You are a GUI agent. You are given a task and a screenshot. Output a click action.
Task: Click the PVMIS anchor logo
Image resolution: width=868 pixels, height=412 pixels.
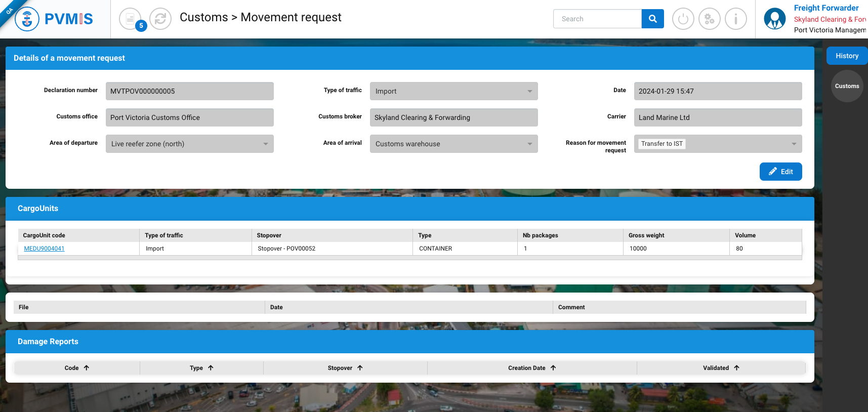27,19
